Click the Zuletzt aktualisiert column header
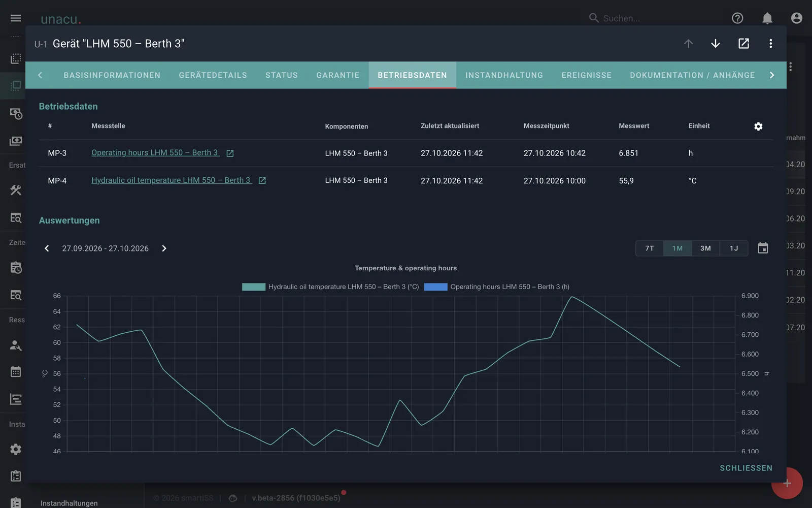This screenshot has height=508, width=812. coord(450,126)
